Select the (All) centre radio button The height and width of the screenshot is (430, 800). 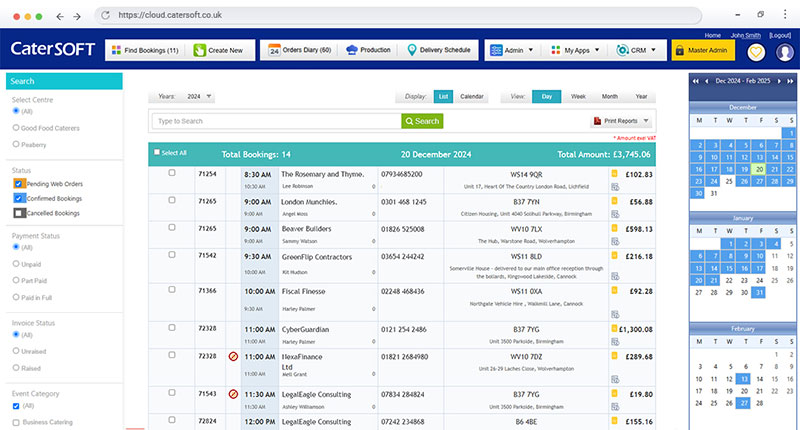tap(16, 111)
